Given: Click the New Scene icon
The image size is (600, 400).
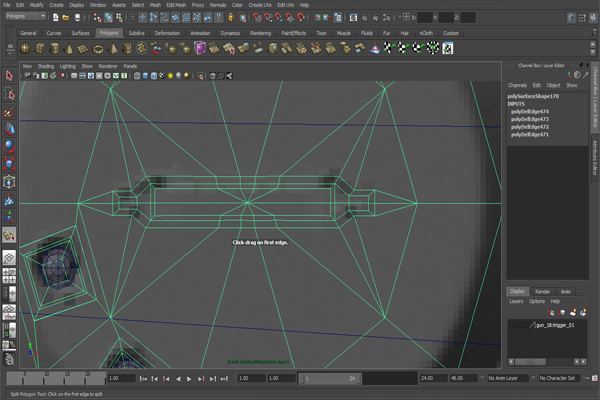Looking at the screenshot, I should coord(55,17).
